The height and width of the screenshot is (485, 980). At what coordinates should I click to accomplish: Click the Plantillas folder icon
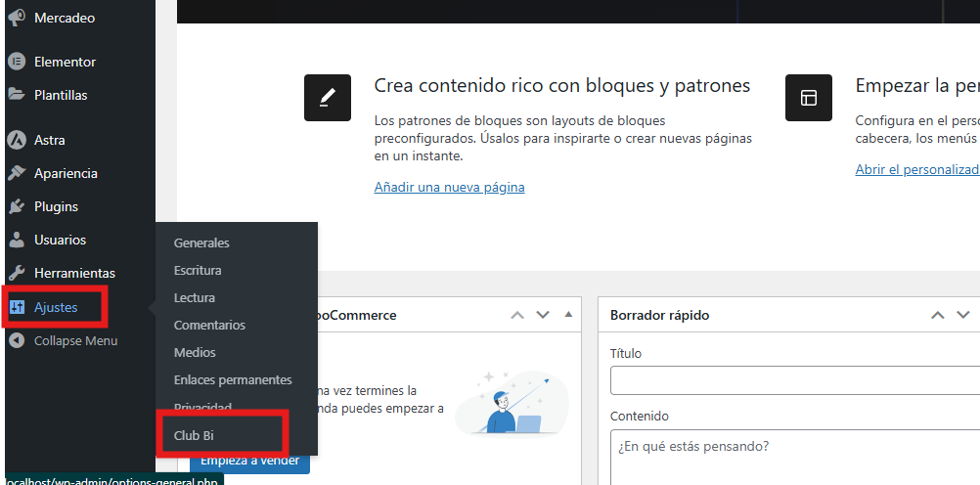click(x=17, y=95)
